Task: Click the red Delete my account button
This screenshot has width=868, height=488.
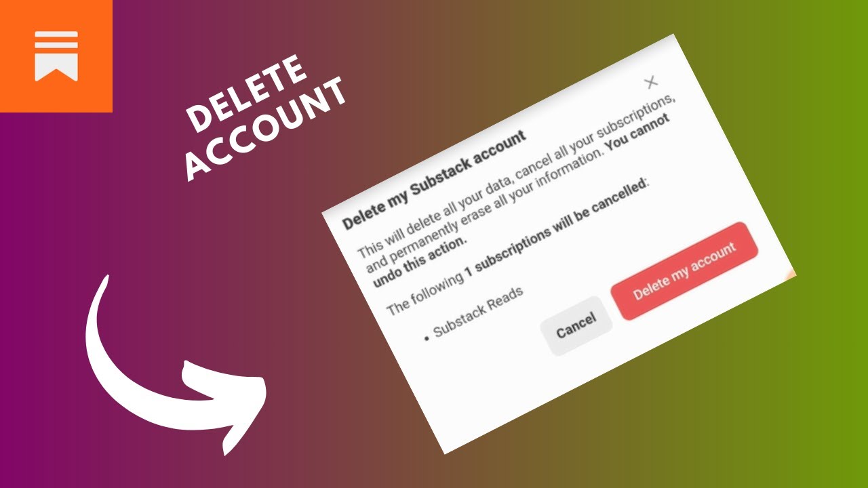Action: [684, 270]
